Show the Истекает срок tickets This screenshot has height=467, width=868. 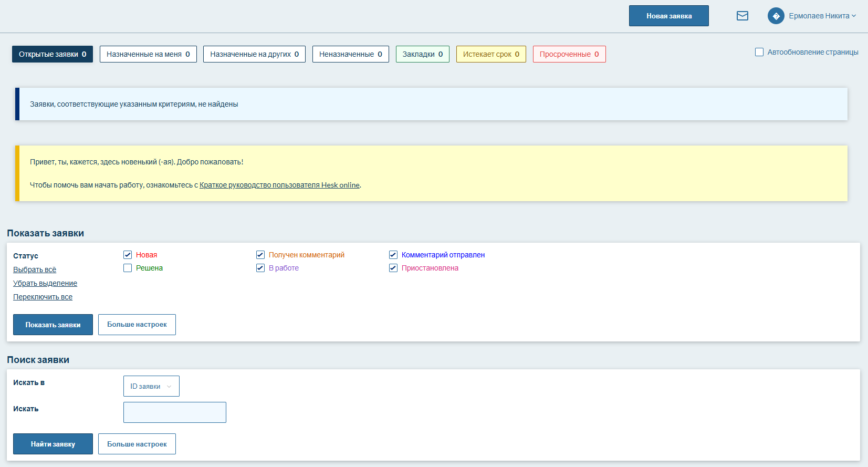click(x=491, y=54)
